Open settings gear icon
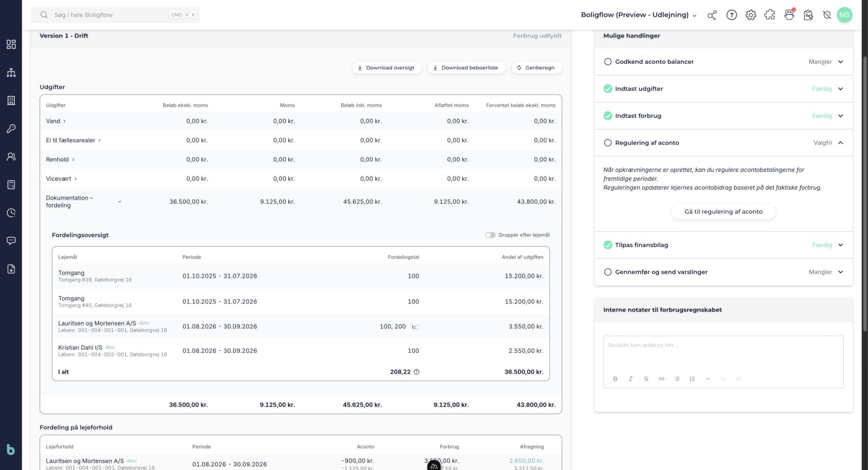 pyautogui.click(x=751, y=15)
